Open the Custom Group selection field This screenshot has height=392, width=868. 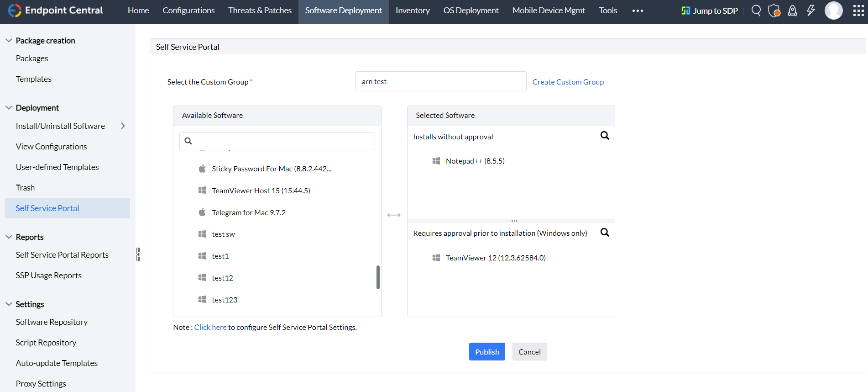click(441, 81)
